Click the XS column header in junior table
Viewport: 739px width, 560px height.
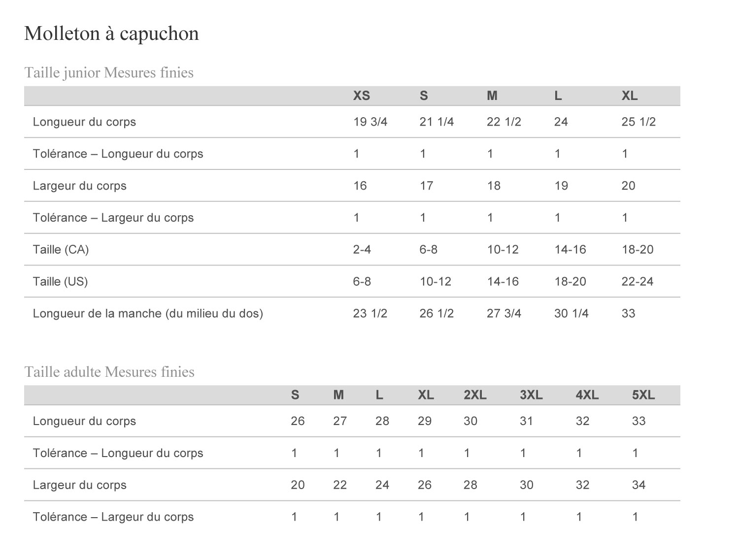[x=361, y=96]
